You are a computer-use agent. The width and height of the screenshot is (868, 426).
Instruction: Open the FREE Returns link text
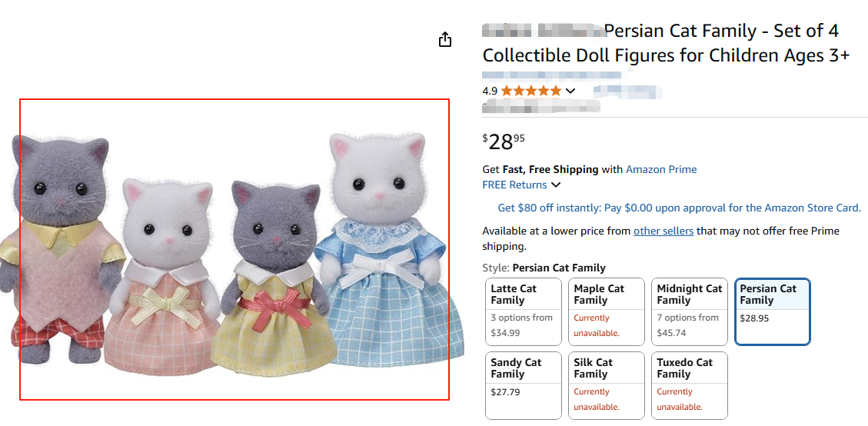[x=514, y=185]
